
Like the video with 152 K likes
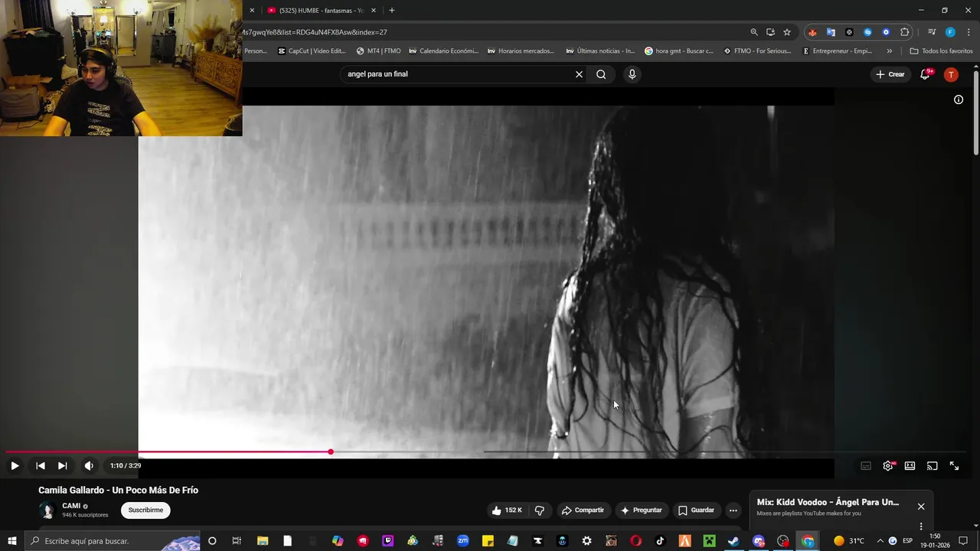point(506,510)
